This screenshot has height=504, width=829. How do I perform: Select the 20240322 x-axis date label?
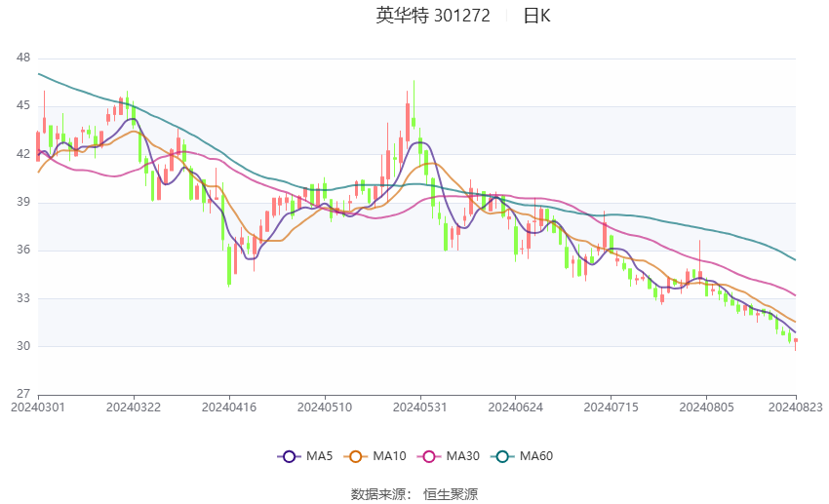134,407
